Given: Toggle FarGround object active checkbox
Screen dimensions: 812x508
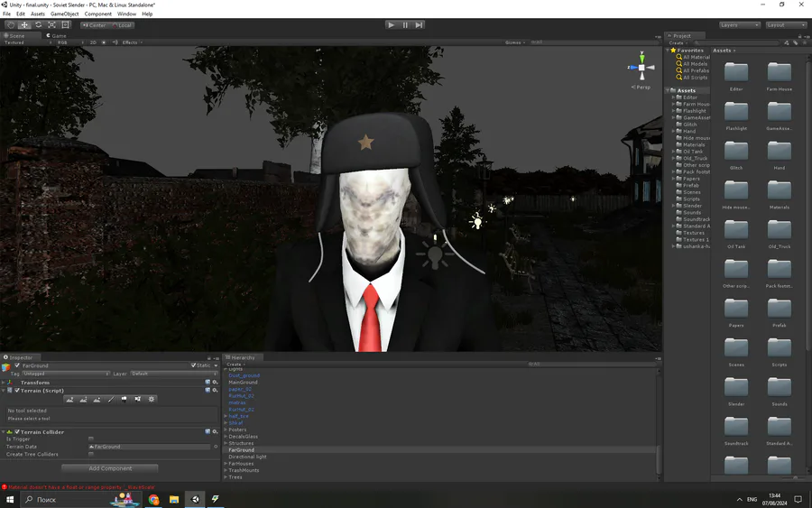Looking at the screenshot, I should pyautogui.click(x=17, y=365).
